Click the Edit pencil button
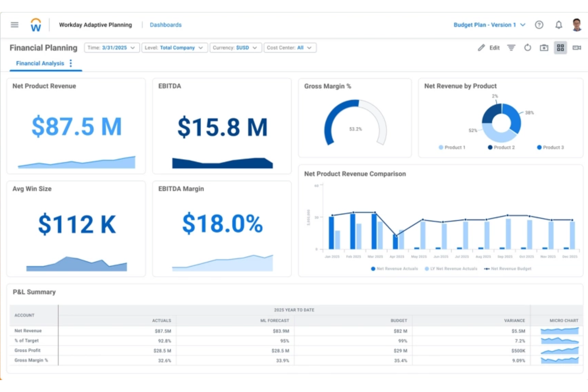Viewport: 588px width, 392px height. pos(489,48)
